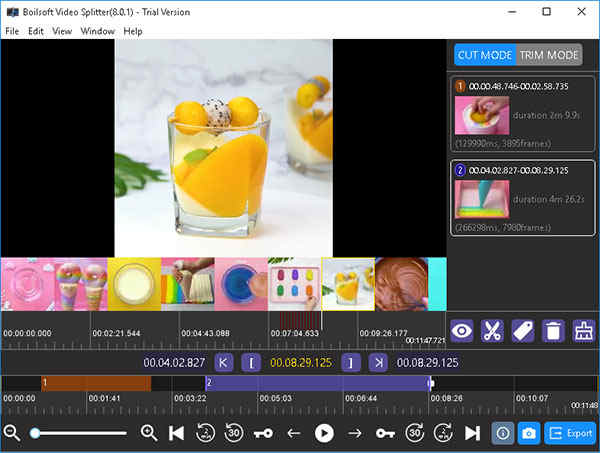Open the Window menu

coord(97,31)
